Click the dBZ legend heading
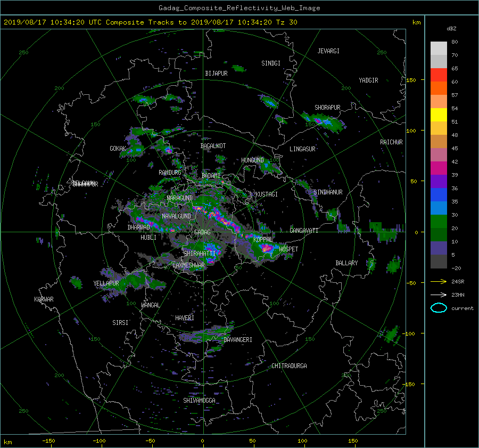 click(451, 29)
